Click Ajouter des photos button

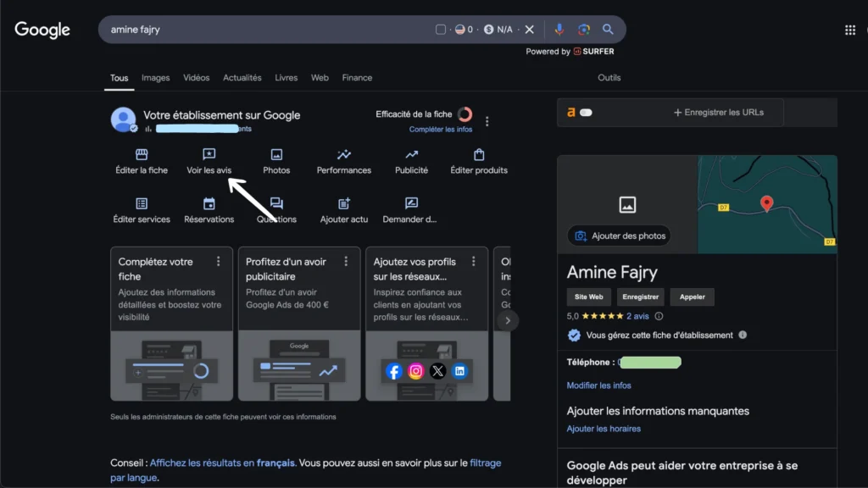pyautogui.click(x=620, y=236)
